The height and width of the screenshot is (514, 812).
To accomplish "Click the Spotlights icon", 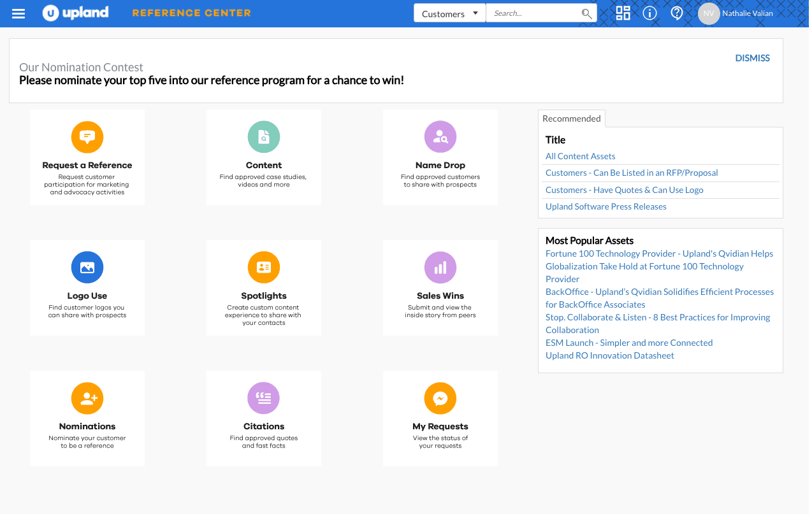I will click(264, 268).
